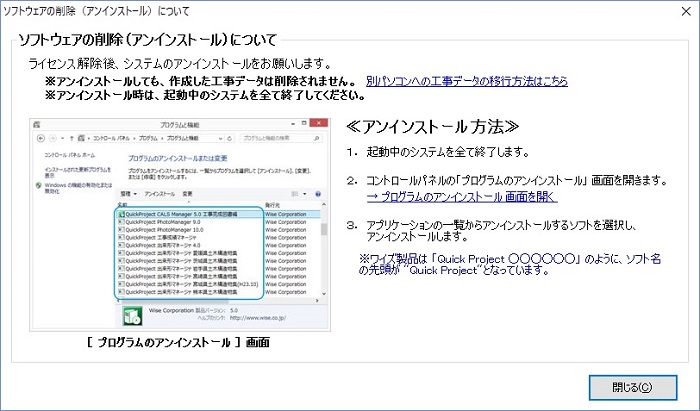Screen dimensions: 700x411
Task: Click the 閉じる(C) button
Action: click(x=633, y=387)
